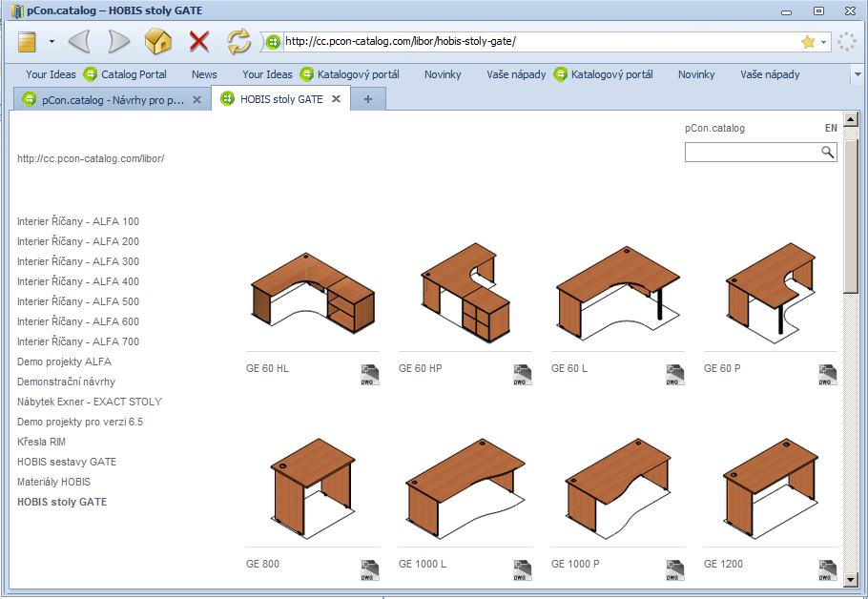
Task: Select the GE 1200 desk thumbnail
Action: point(771,488)
